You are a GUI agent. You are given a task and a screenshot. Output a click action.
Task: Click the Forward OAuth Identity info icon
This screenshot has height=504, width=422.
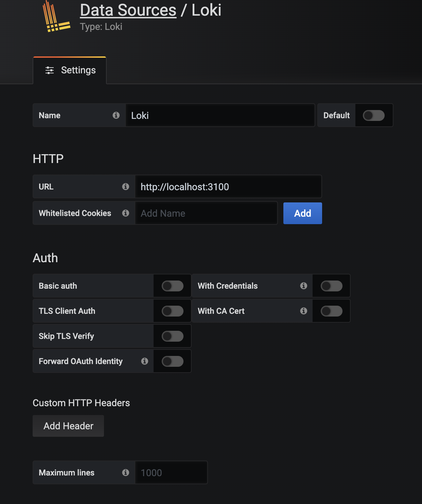tap(145, 361)
